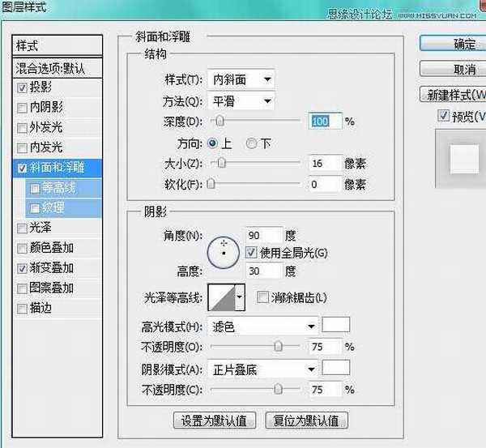Open the 阴影模式 正片叠底 dropdown

(x=262, y=369)
